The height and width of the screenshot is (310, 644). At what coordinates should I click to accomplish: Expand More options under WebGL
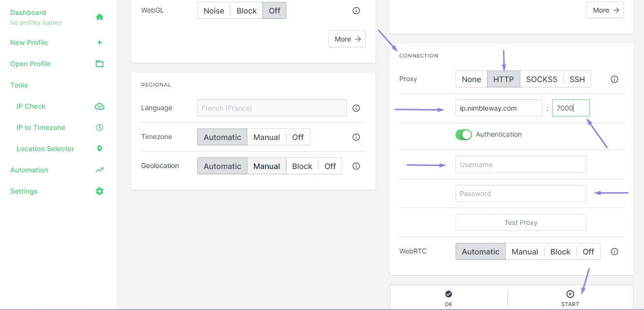click(347, 39)
